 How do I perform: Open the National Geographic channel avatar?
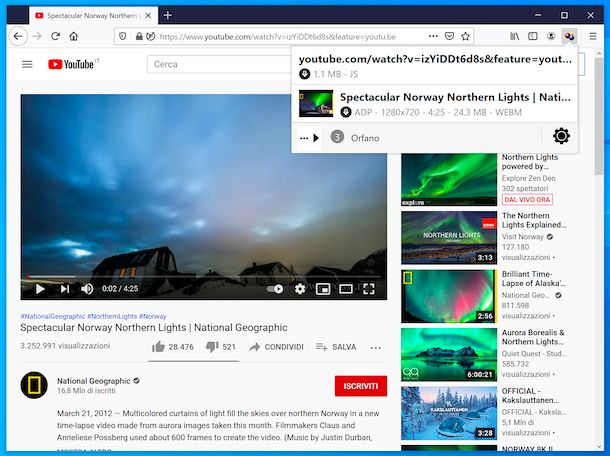tap(34, 385)
